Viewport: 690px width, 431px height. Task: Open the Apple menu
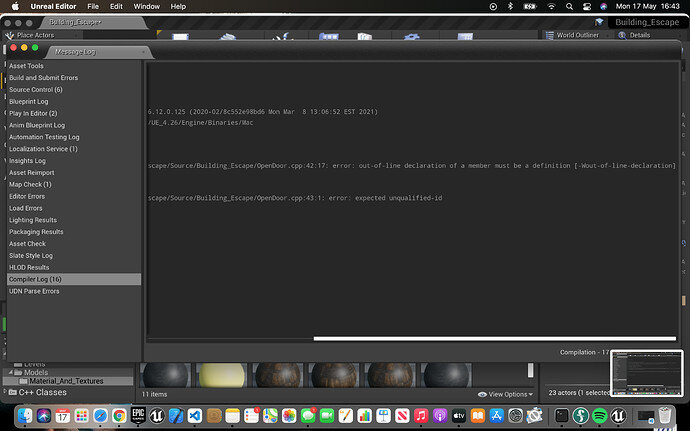pos(15,6)
